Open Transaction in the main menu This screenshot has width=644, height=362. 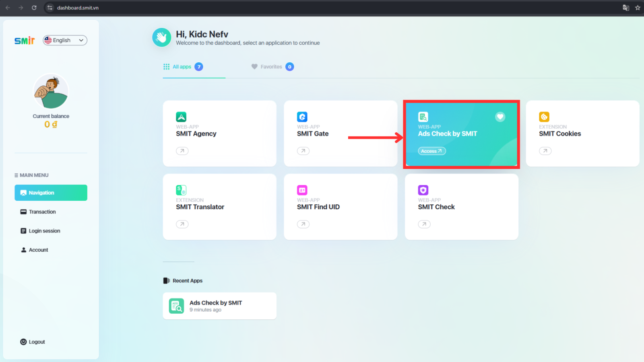click(42, 212)
